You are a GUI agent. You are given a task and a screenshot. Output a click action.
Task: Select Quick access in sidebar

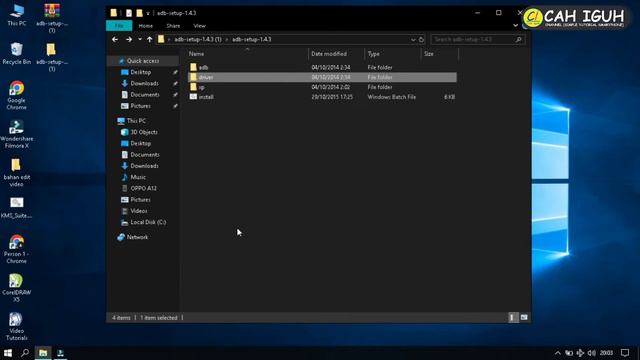pyautogui.click(x=143, y=61)
